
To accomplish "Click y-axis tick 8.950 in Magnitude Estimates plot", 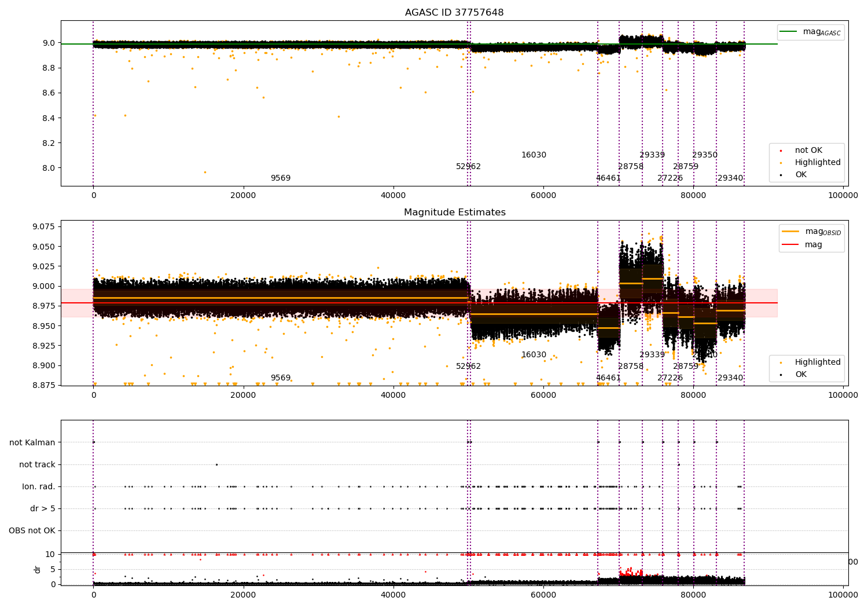I will [44, 326].
